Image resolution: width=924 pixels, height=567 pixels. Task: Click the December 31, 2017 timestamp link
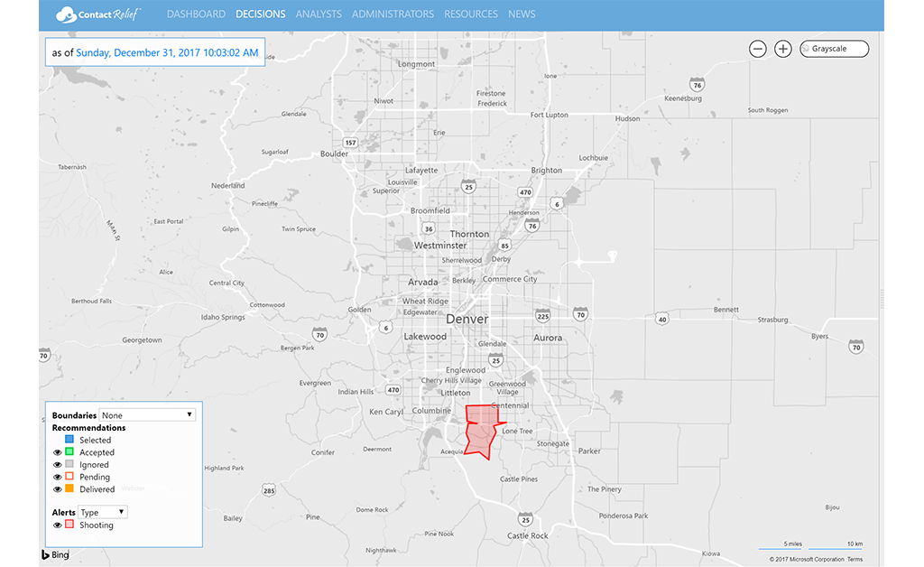167,52
